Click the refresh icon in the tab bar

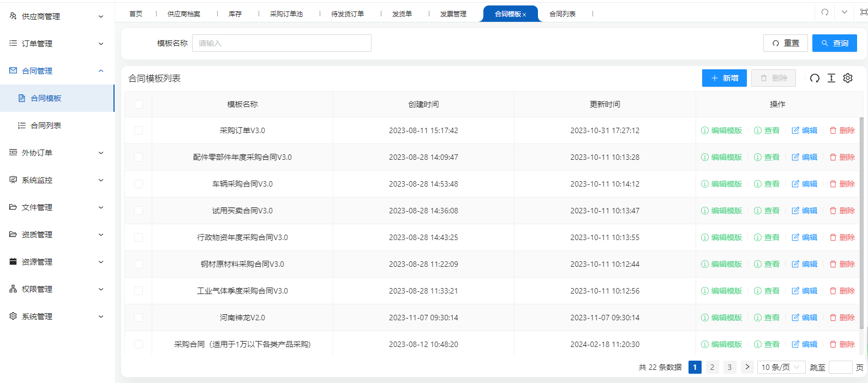pos(825,12)
